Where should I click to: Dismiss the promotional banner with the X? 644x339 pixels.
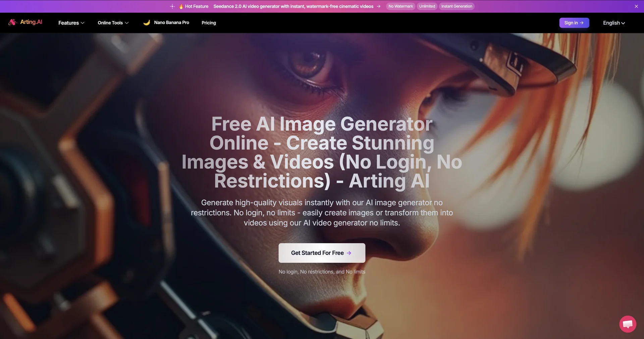click(636, 6)
